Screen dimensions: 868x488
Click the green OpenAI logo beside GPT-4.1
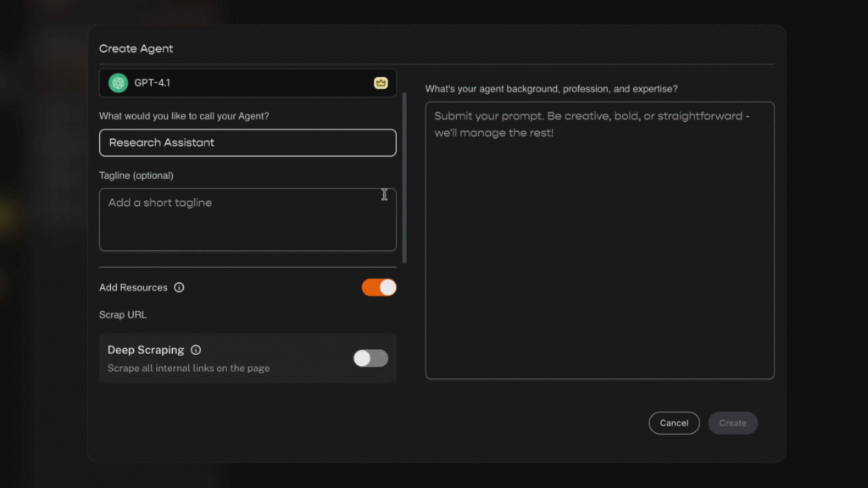[x=118, y=83]
